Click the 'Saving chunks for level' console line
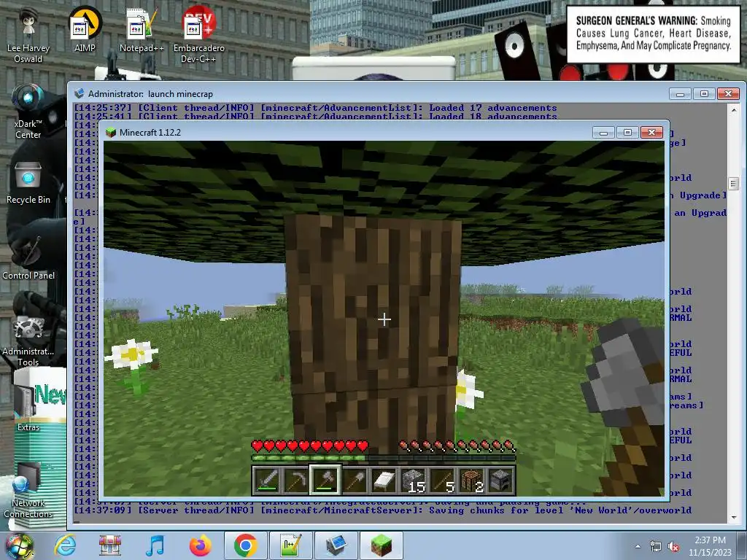Image resolution: width=747 pixels, height=560 pixels. [382, 510]
